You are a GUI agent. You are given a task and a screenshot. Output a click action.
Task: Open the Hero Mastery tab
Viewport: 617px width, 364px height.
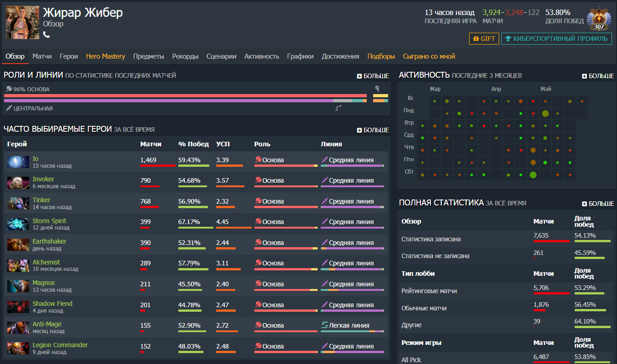(105, 56)
